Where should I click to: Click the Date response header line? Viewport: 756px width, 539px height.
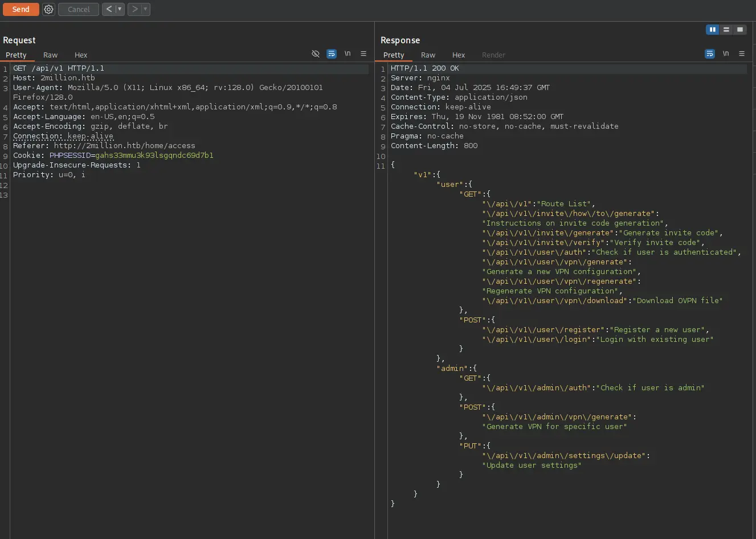[x=471, y=88]
